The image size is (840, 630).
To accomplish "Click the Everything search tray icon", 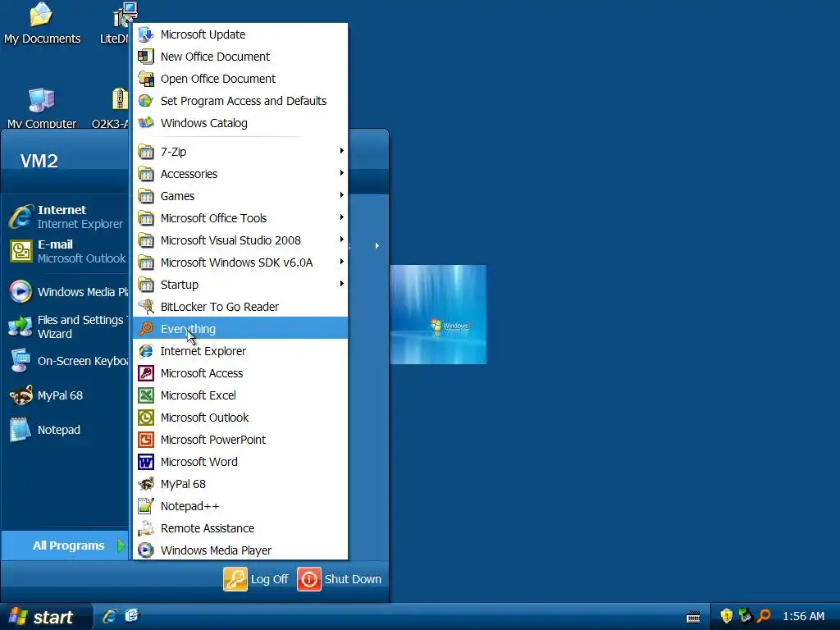I will (764, 616).
